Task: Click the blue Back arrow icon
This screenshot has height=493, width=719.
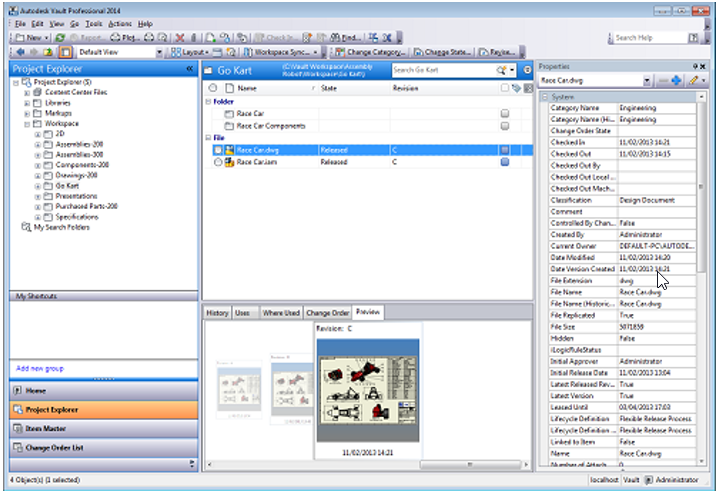Action: click(20, 52)
